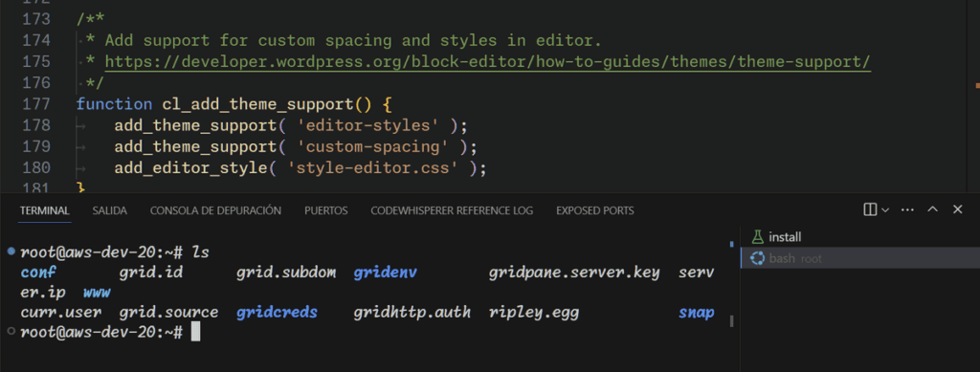This screenshot has height=372, width=980.
Task: Click the terminal scrollbar thumb
Action: point(731,320)
